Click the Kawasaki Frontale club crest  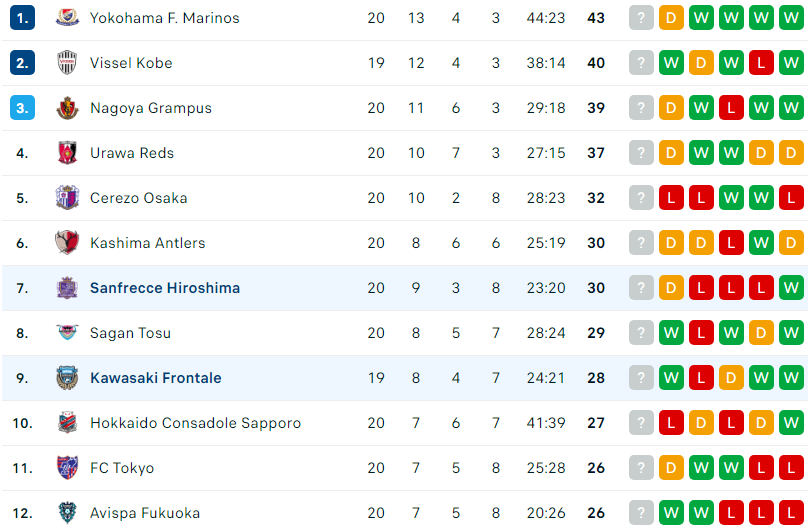click(x=67, y=378)
